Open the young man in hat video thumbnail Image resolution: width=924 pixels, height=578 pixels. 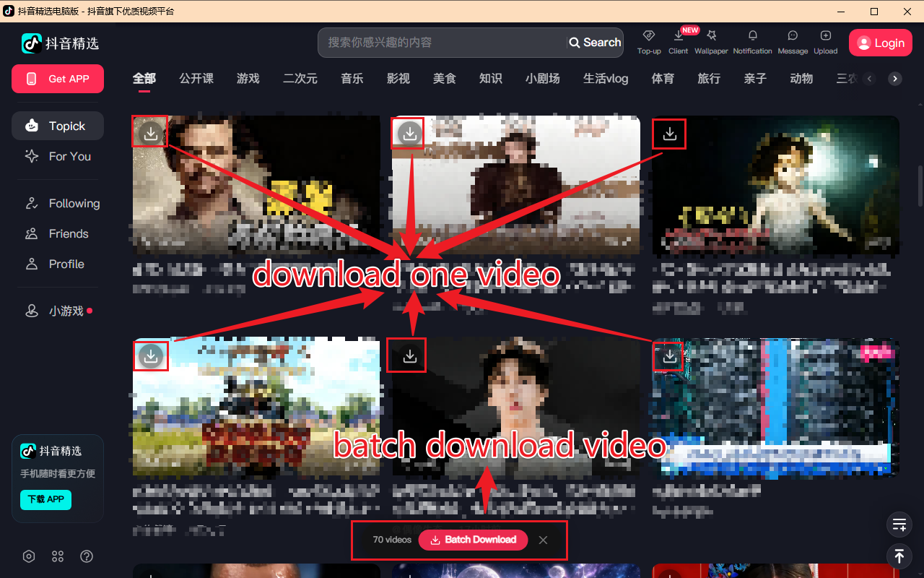pyautogui.click(x=516, y=407)
